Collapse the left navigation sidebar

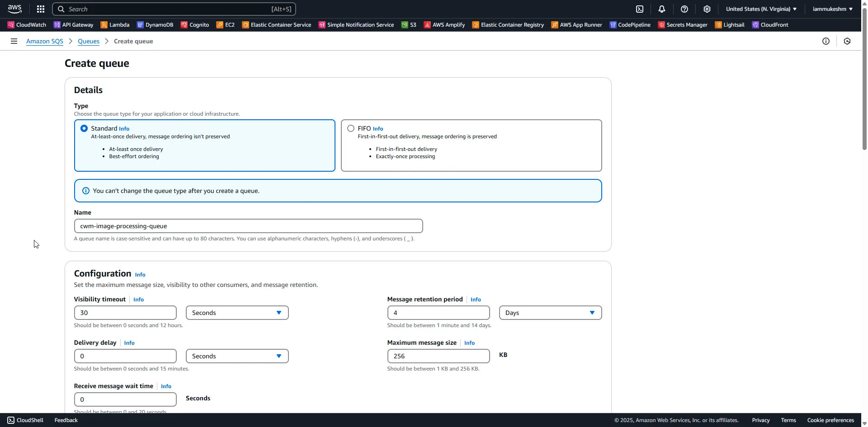click(14, 41)
